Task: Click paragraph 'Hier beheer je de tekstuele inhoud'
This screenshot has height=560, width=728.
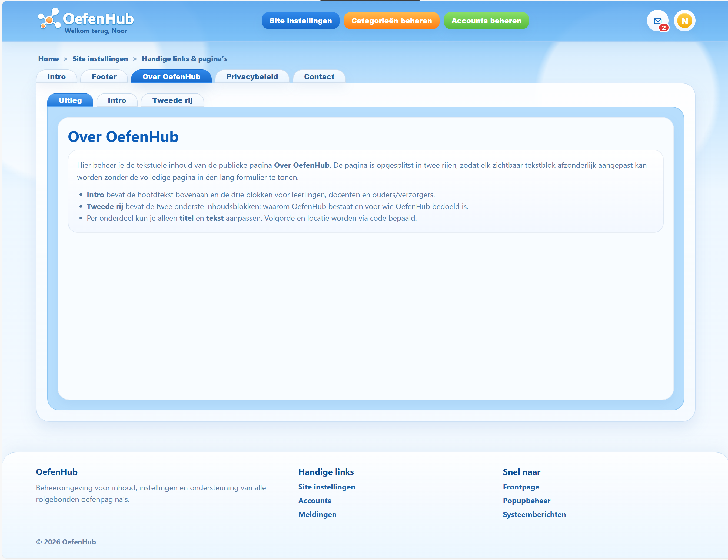Action: [x=362, y=171]
